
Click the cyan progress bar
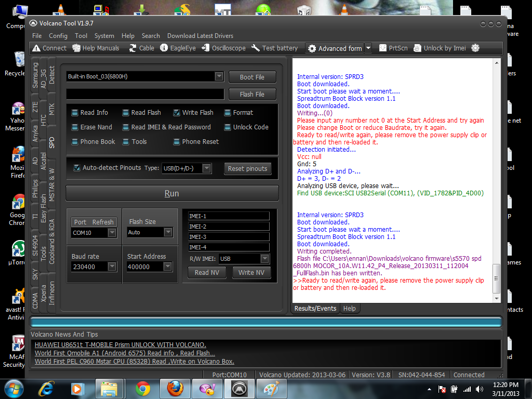click(266, 322)
